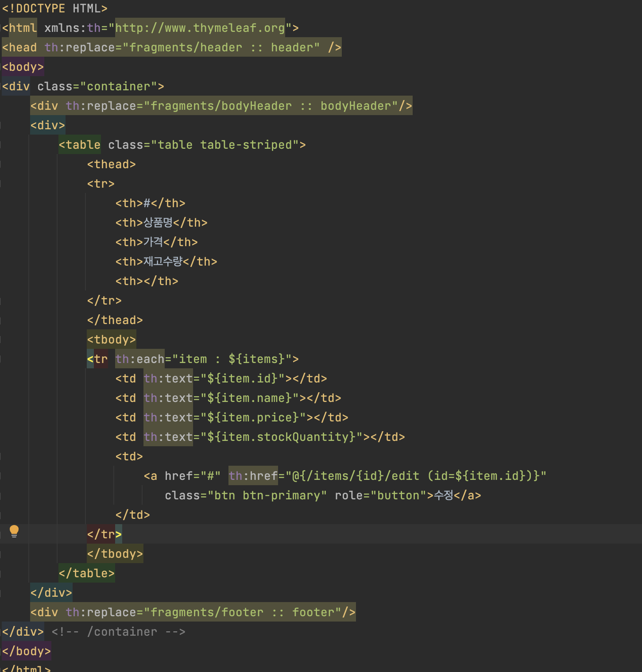Click the th header containing #
Viewport: 642px width, 672px height.
click(151, 203)
